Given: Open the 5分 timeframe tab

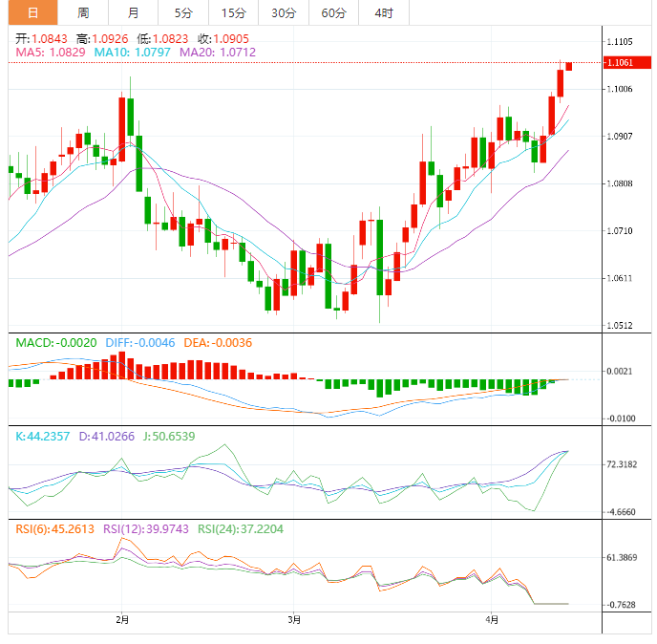Looking at the screenshot, I should click(x=183, y=12).
